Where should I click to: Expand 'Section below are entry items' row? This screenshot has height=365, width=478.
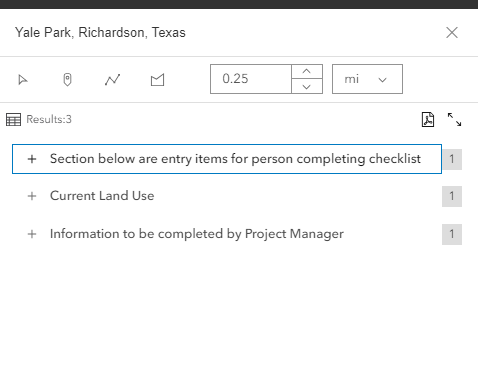pyautogui.click(x=32, y=159)
